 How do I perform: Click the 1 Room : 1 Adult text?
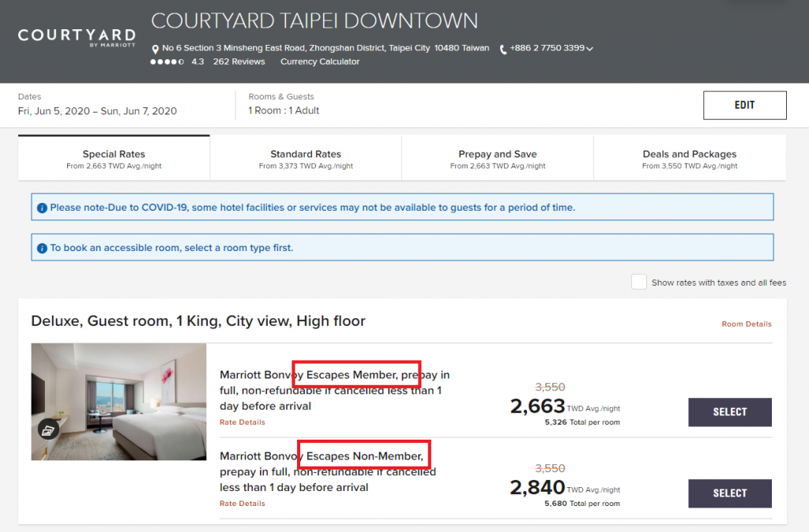(284, 111)
